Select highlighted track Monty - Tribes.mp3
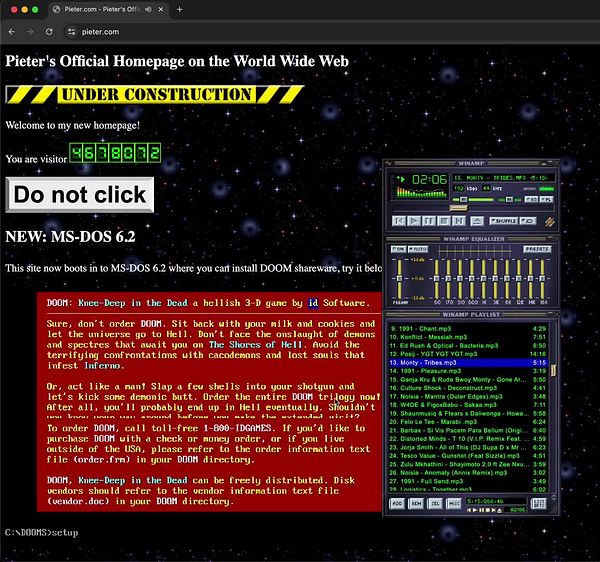Image resolution: width=600 pixels, height=562 pixels. coord(468,362)
